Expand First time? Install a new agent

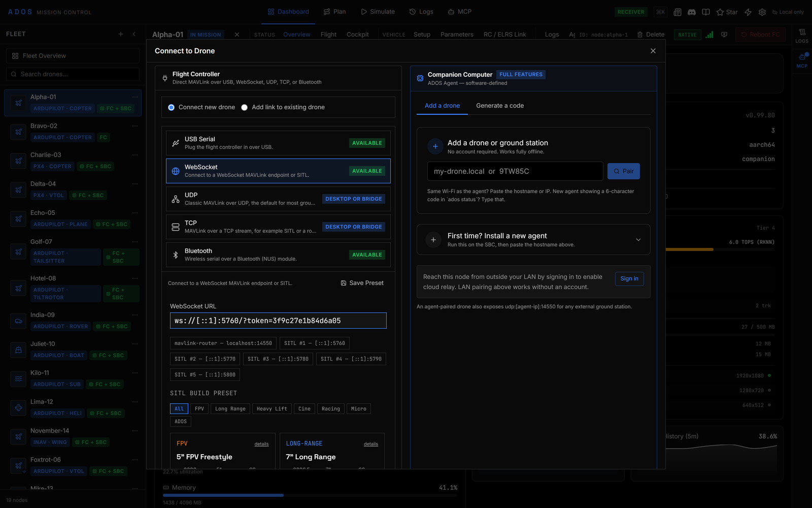[x=533, y=240]
